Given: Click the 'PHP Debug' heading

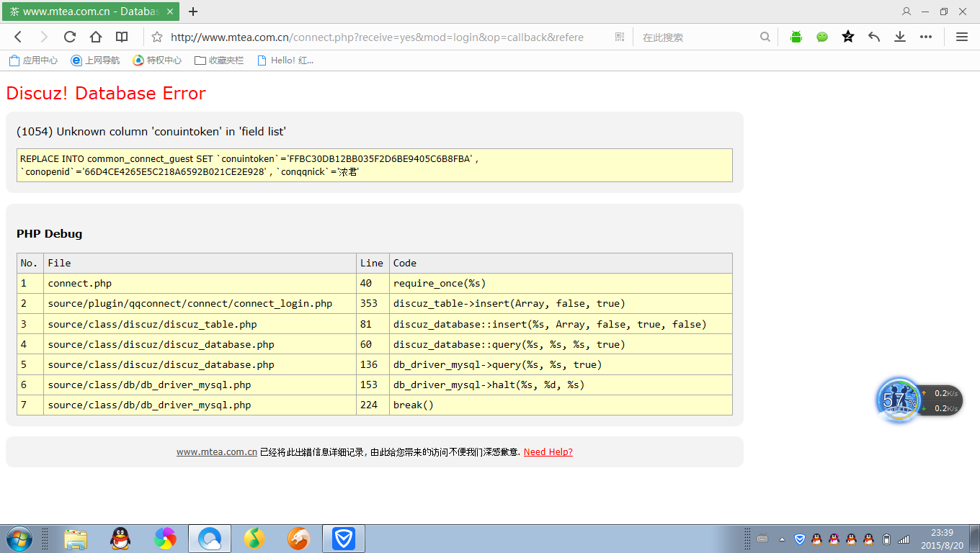Looking at the screenshot, I should (x=50, y=233).
